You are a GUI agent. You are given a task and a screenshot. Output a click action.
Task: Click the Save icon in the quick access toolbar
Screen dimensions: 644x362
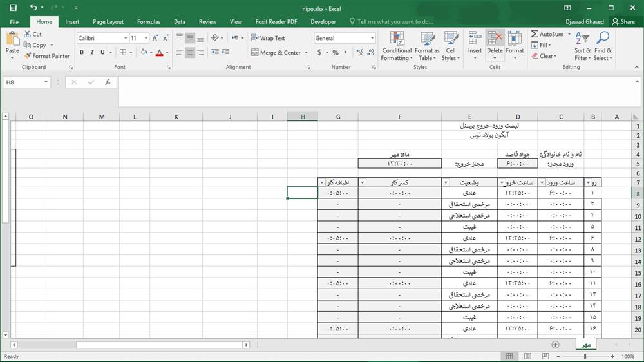(x=13, y=7)
